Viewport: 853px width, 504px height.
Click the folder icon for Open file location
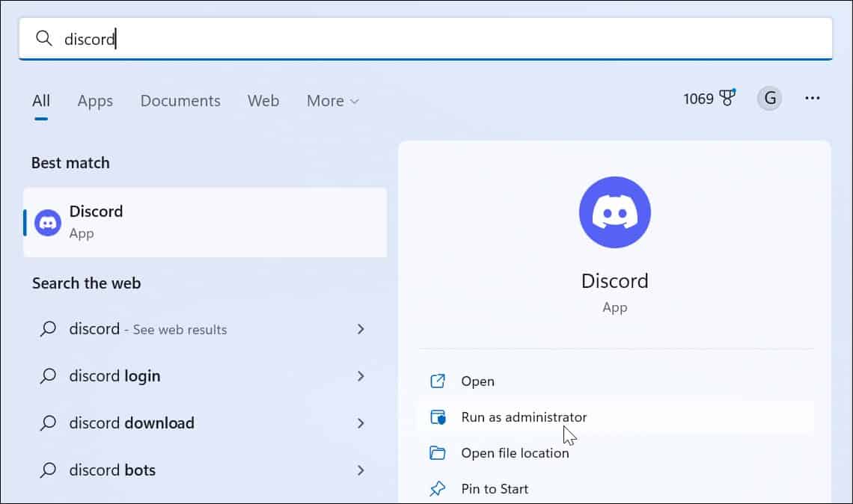coord(438,453)
